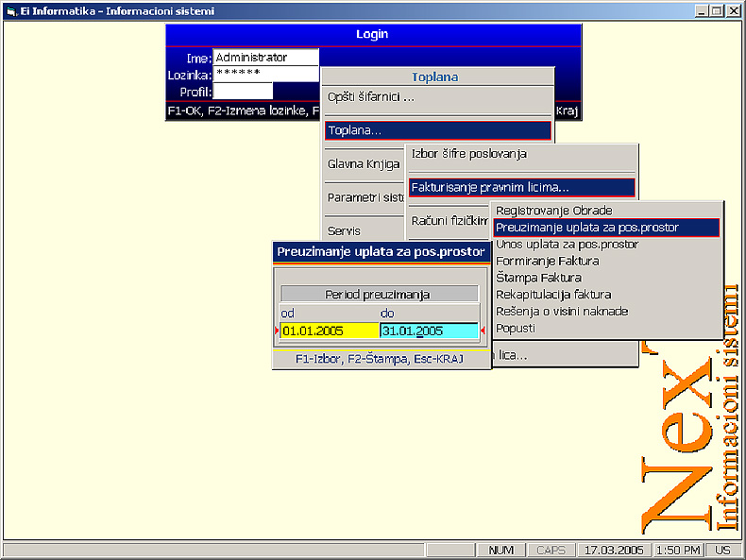Choose Izbor šifre poslovanja submenu item
Viewport: 746px width, 560px height.
(x=469, y=154)
